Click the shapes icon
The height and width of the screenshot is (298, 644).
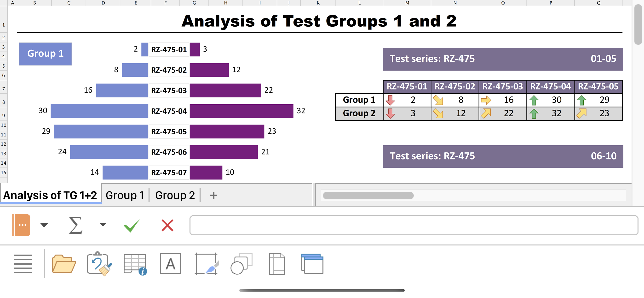coord(241,264)
